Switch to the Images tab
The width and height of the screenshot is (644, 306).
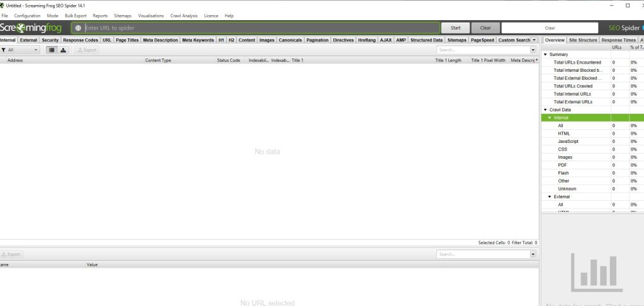tap(267, 40)
